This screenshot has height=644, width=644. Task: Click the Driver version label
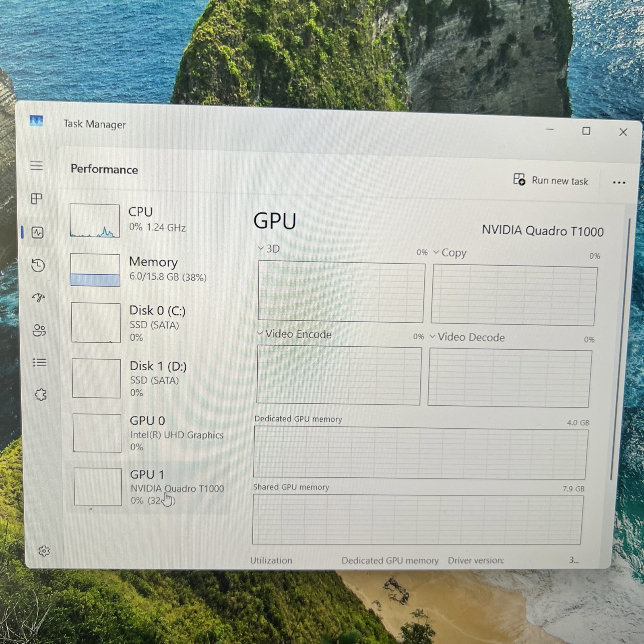click(476, 560)
